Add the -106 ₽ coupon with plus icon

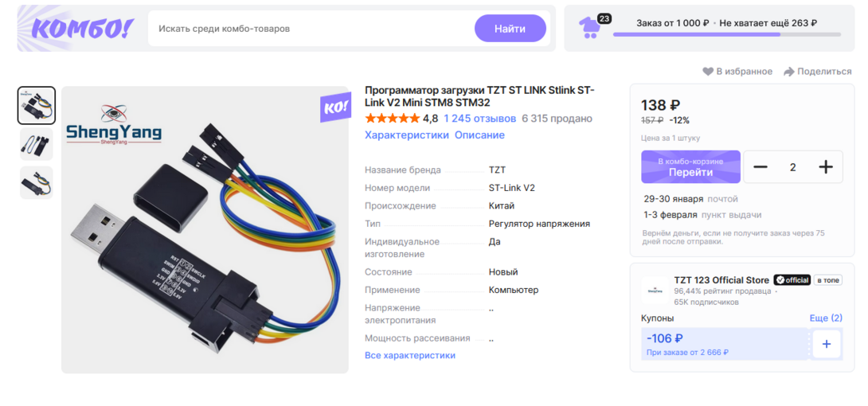(x=826, y=344)
